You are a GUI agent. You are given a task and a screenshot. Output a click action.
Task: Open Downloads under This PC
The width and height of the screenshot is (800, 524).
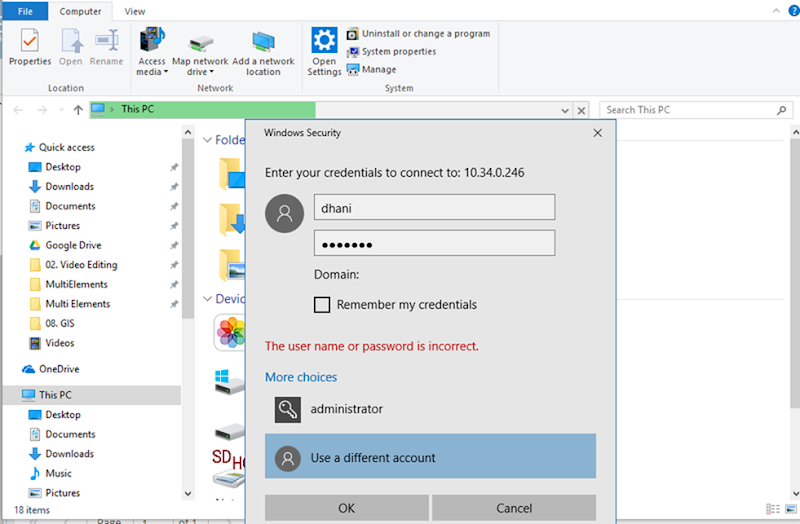61,454
